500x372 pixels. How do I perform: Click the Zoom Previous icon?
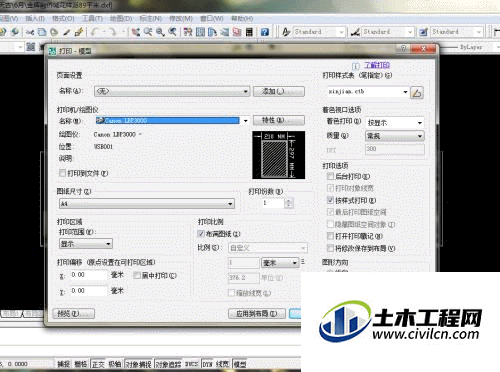coord(172,32)
